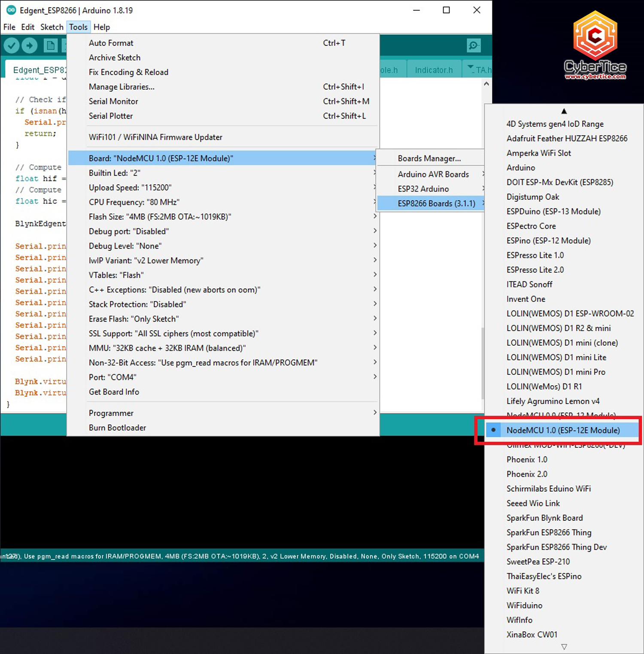Screen dimensions: 644x654
Task: Expand the Arduino AVR Boards submenu
Action: click(x=433, y=174)
